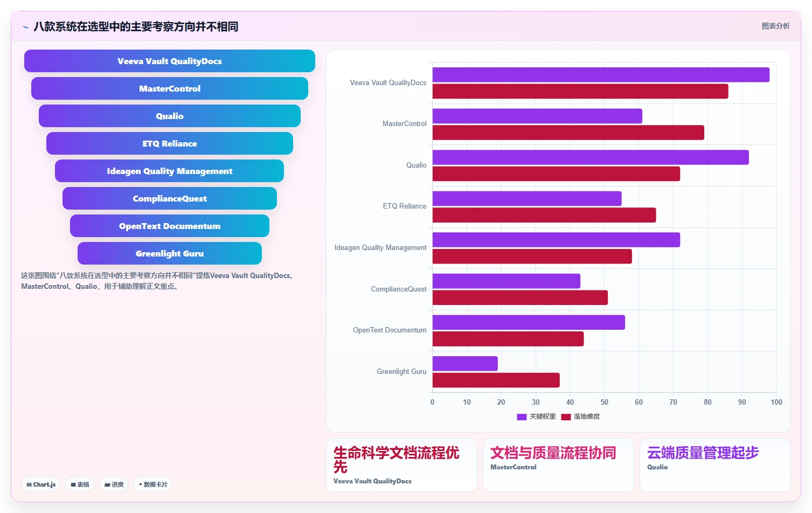This screenshot has width=812, height=513.
Task: Select the Ideagen Quality Management funnel bar
Action: pyautogui.click(x=170, y=171)
